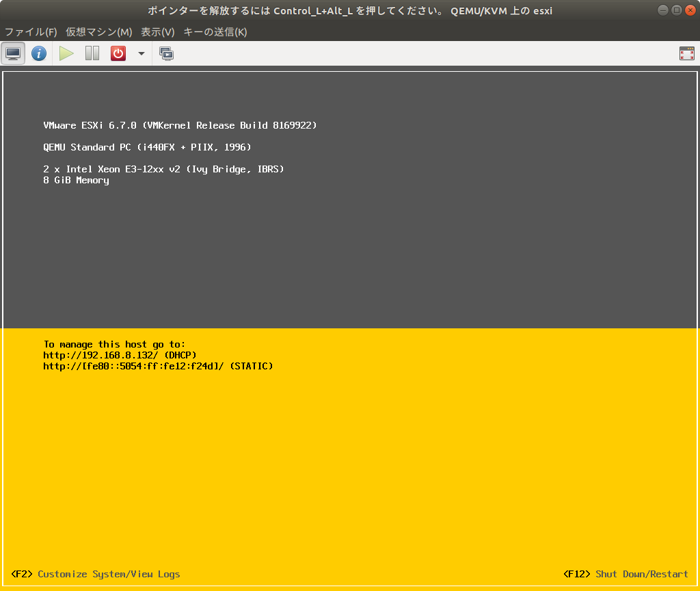This screenshot has height=591, width=700.
Task: Click the F2 Customize System/View Logs text
Action: 96,574
